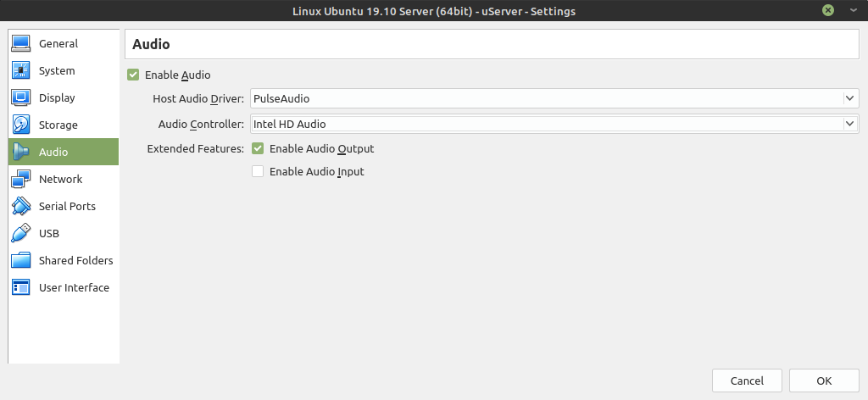Uncheck the Enable Audio checkbox
This screenshot has width=868, height=400.
(x=133, y=75)
